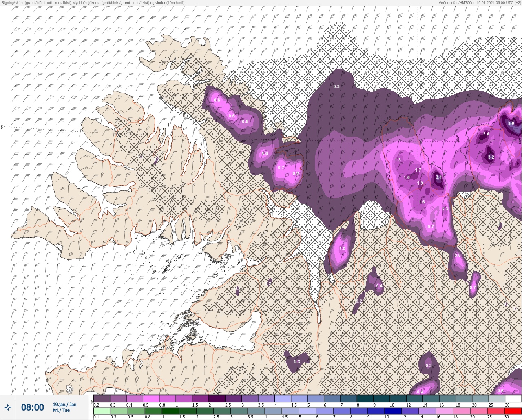522x420 pixels.
Task: Click upper legend darkest purple swatch at 2
Action: click(x=217, y=398)
